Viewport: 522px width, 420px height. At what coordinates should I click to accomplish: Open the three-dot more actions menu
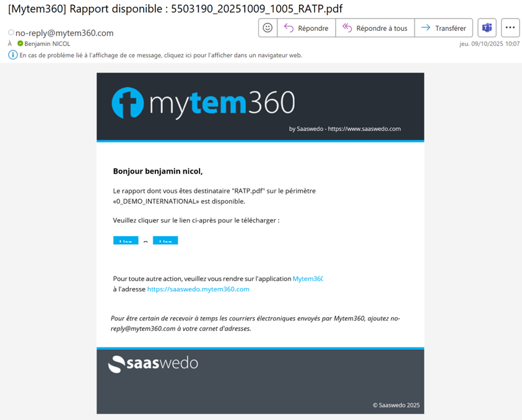click(510, 28)
